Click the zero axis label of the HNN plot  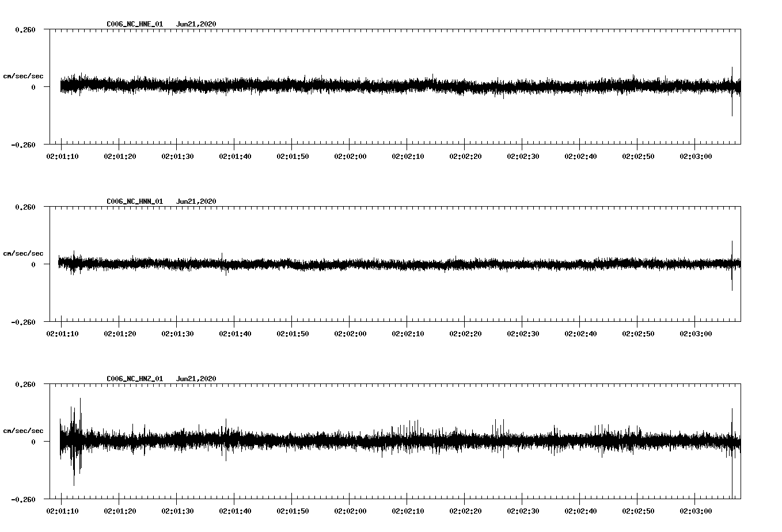tap(33, 264)
